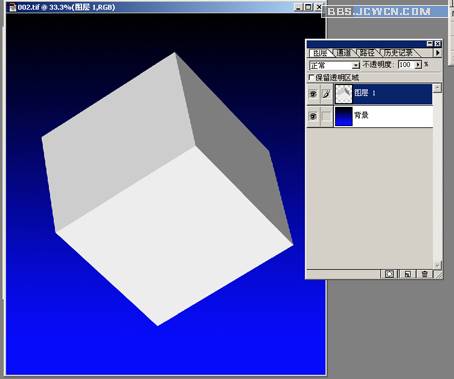Enable the 保留透明区域 checkbox
This screenshot has width=454, height=379.
pyautogui.click(x=312, y=78)
